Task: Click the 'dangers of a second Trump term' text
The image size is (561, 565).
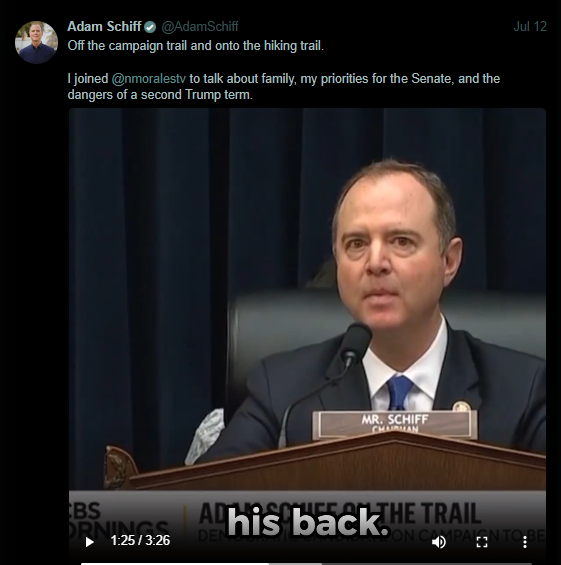Action: 160,95
